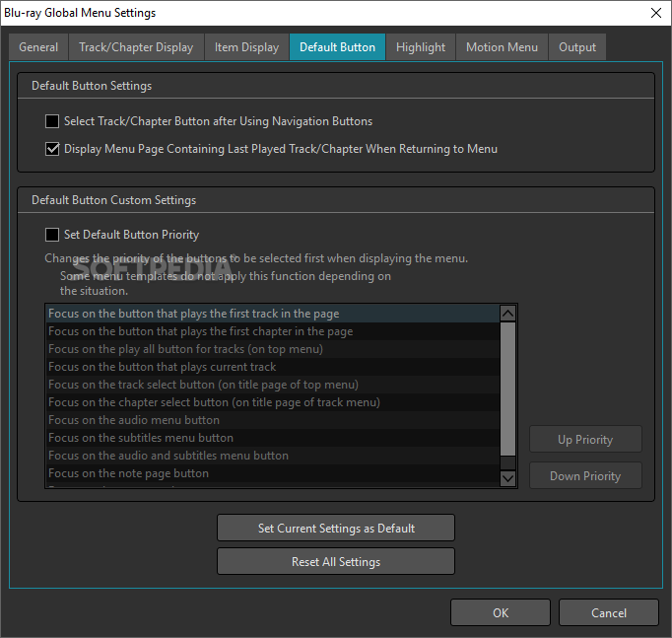Select 'chapter select button' list row
672x638 pixels.
272,402
